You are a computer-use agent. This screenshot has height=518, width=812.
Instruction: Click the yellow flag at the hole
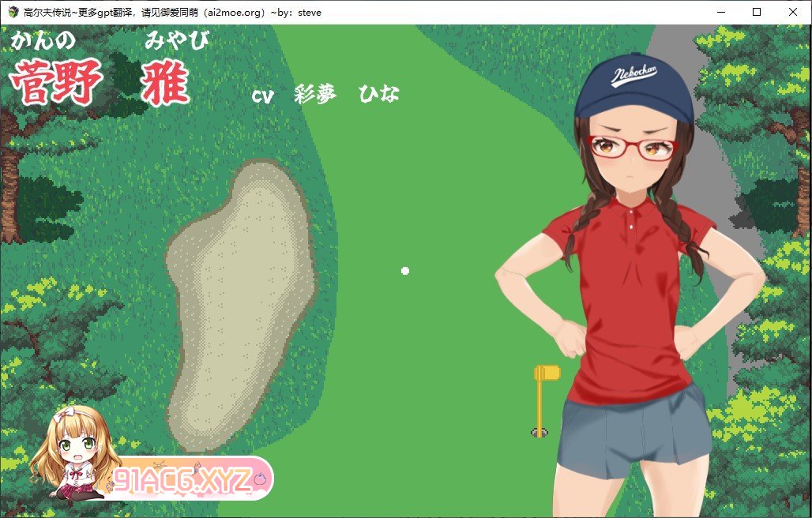click(x=547, y=373)
